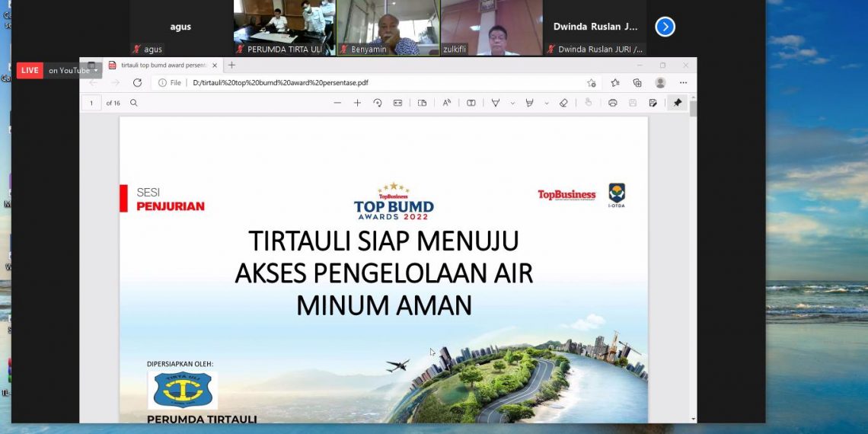Screen dimensions: 868x434
Task: Open the find/search icon in PDF toolbar
Action: 134,103
